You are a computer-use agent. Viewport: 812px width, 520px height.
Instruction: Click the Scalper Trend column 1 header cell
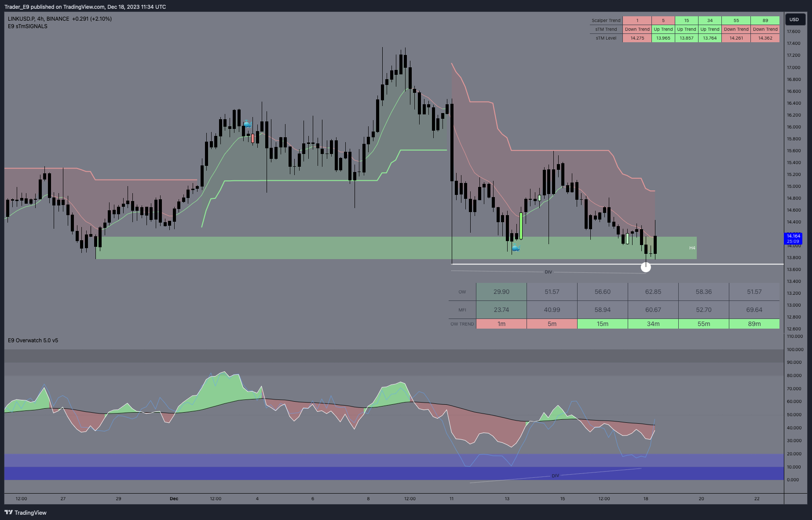coord(637,21)
